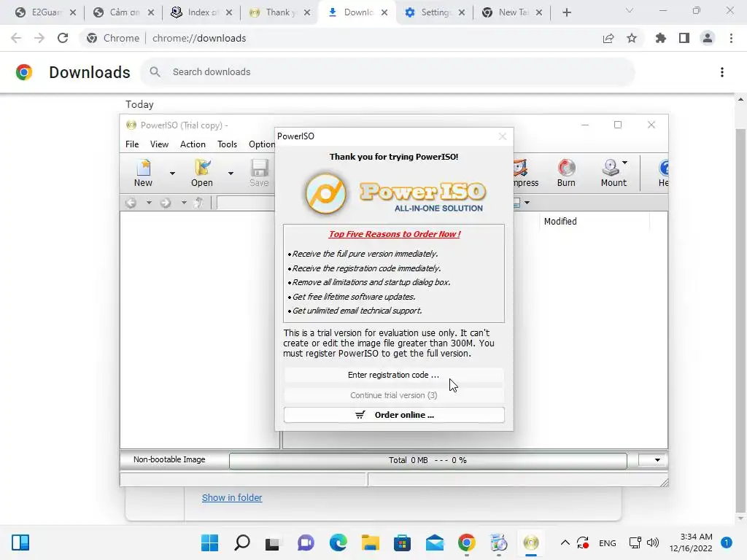Click the Mount drive icon
The height and width of the screenshot is (560, 747).
pyautogui.click(x=611, y=173)
